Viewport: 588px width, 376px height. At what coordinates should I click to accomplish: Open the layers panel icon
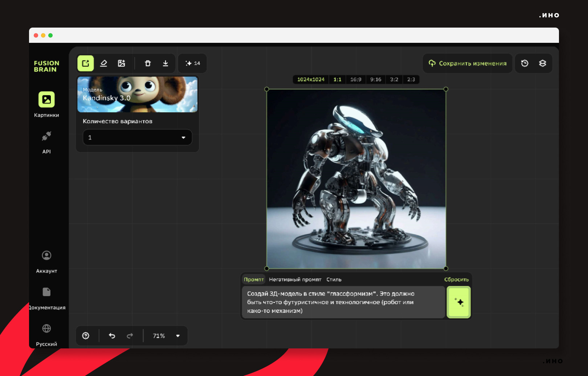[543, 64]
